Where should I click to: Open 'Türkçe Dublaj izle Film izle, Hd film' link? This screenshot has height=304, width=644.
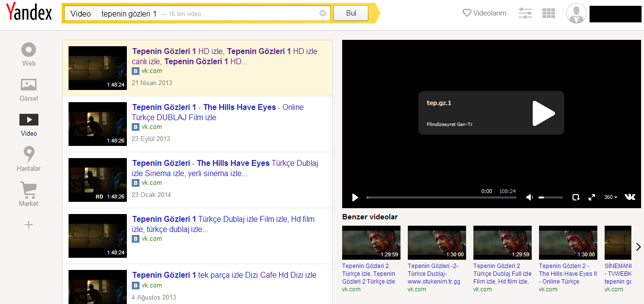coord(224,224)
